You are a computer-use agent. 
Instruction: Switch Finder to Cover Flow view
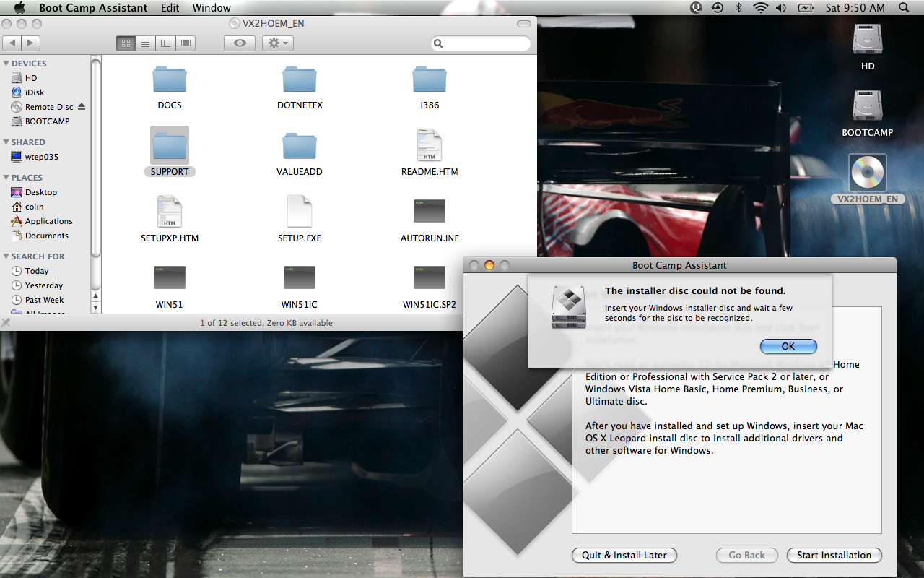click(186, 43)
